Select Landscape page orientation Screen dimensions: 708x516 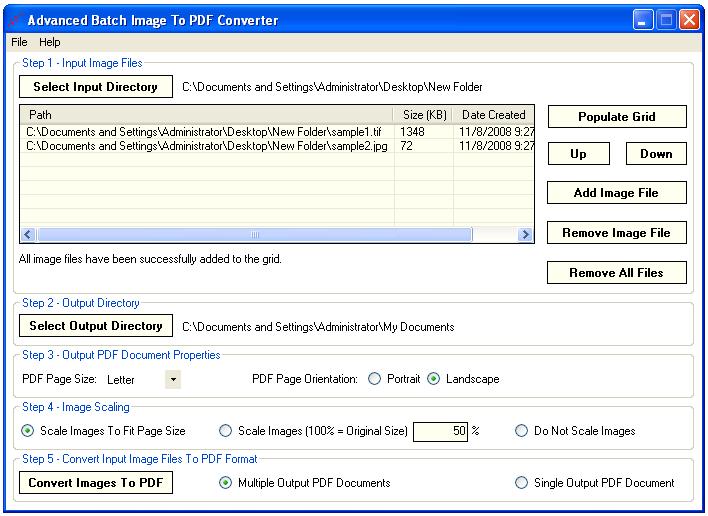(433, 379)
